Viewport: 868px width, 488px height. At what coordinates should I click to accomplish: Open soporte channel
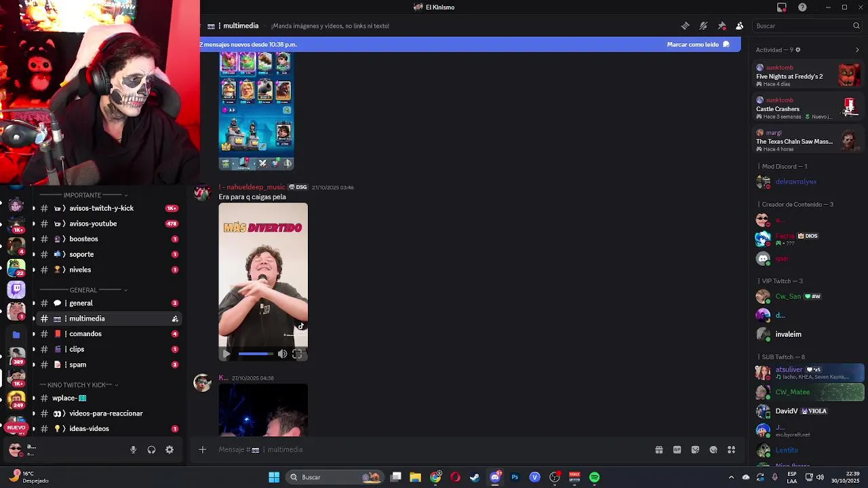(x=108, y=254)
